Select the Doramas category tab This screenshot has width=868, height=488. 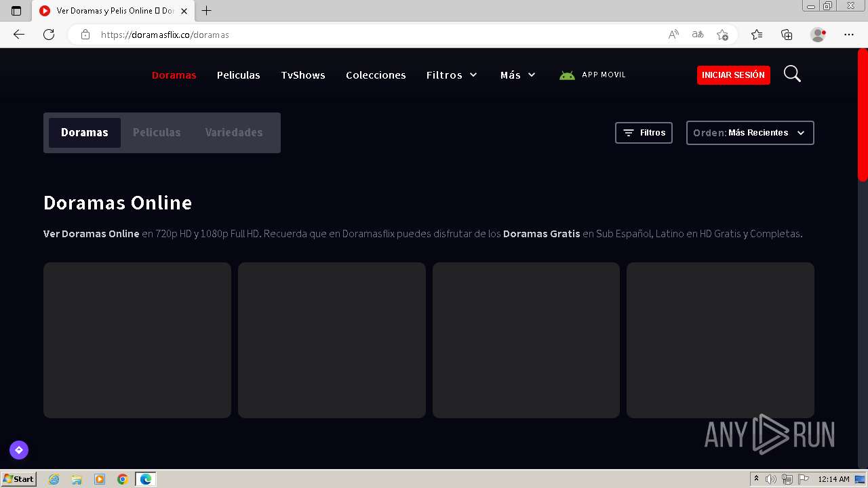[85, 133]
